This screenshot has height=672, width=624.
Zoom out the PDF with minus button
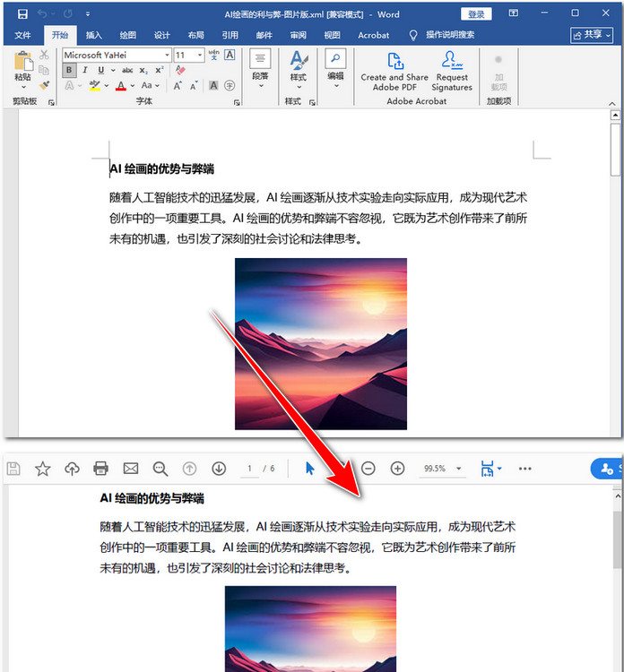(x=368, y=469)
